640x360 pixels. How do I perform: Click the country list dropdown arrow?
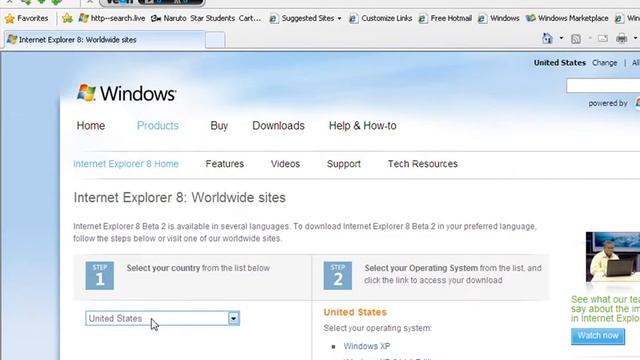[x=233, y=318]
